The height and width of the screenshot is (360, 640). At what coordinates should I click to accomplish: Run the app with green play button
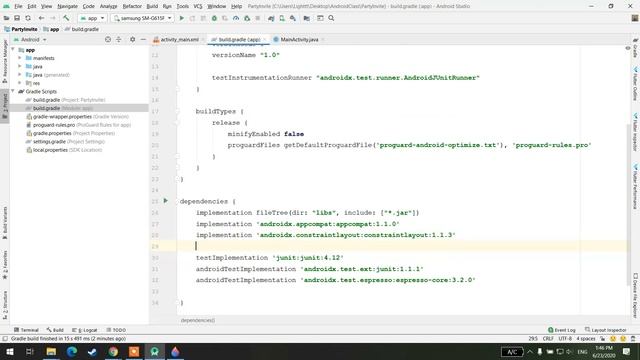point(182,18)
